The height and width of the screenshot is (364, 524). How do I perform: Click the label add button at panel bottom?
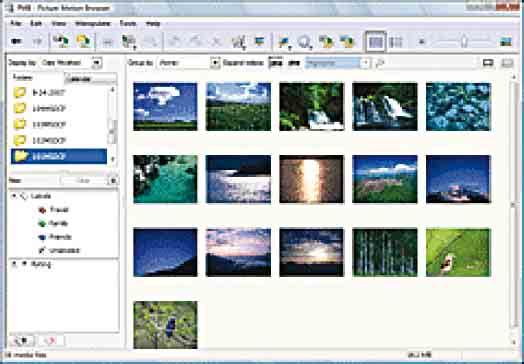(22, 340)
